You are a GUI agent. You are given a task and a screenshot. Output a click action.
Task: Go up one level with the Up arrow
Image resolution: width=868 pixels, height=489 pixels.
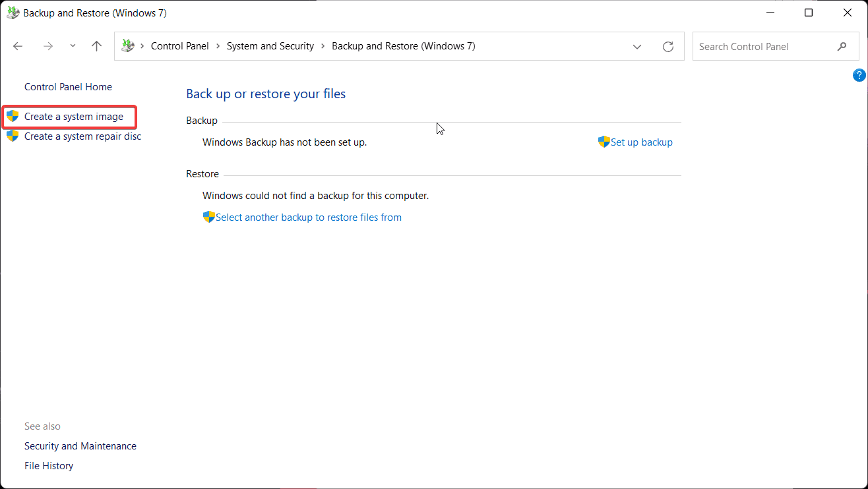[x=97, y=46]
